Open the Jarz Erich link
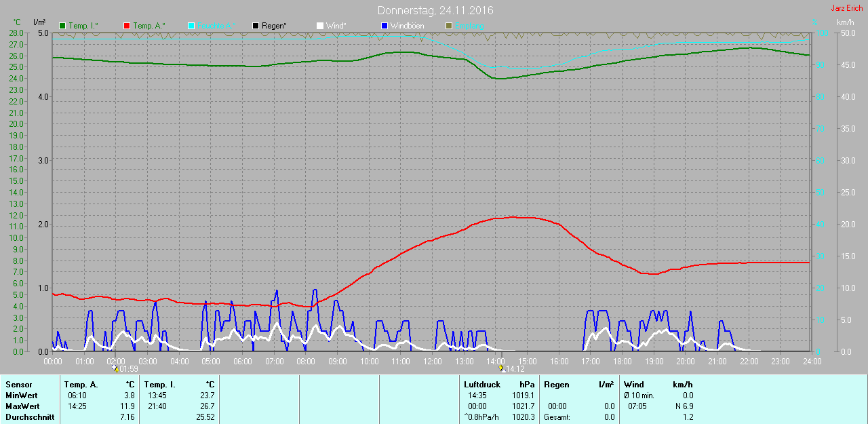The height and width of the screenshot is (424, 868). pyautogui.click(x=847, y=8)
